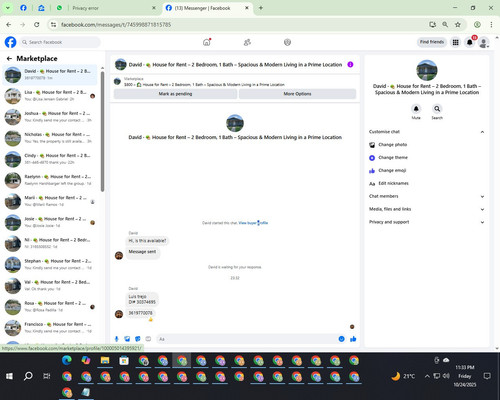
Task: Open the notifications bell icon
Action: (x=470, y=42)
